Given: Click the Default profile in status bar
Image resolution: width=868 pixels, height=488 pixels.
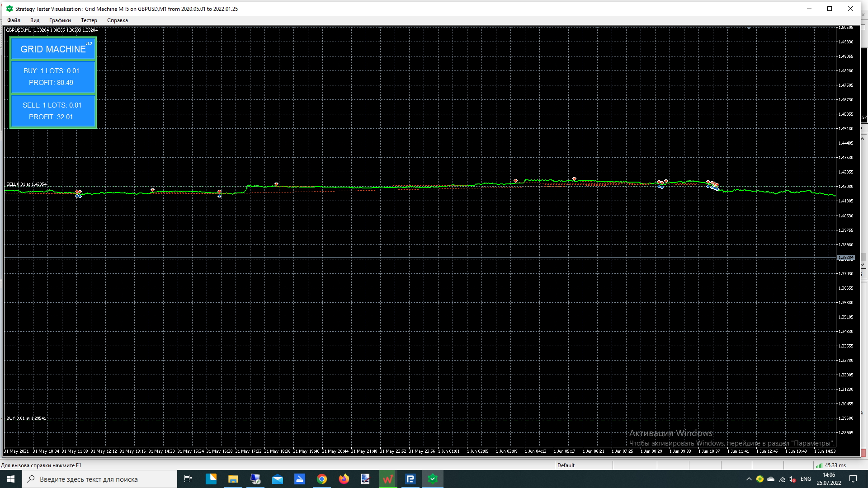Looking at the screenshot, I should (566, 465).
